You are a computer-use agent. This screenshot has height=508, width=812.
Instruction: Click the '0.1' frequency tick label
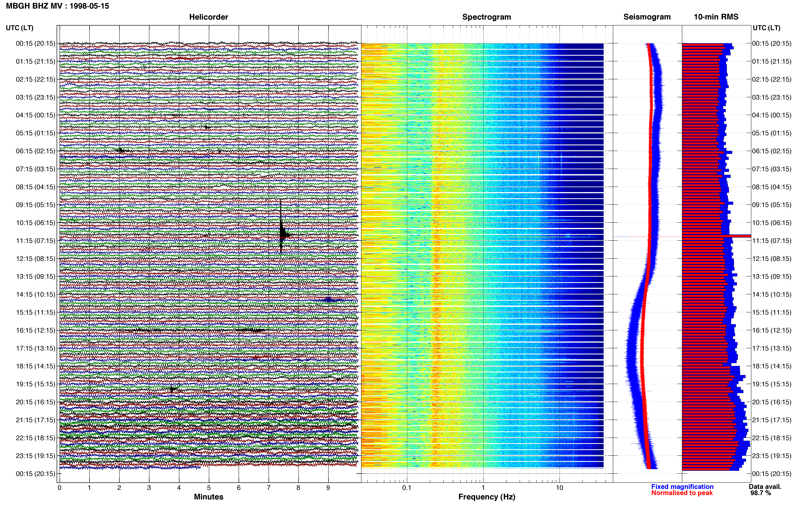407,488
